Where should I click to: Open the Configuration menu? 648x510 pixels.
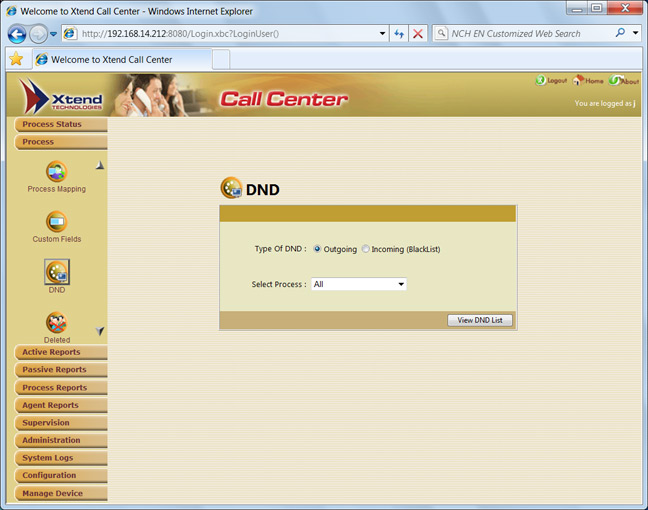tap(61, 476)
